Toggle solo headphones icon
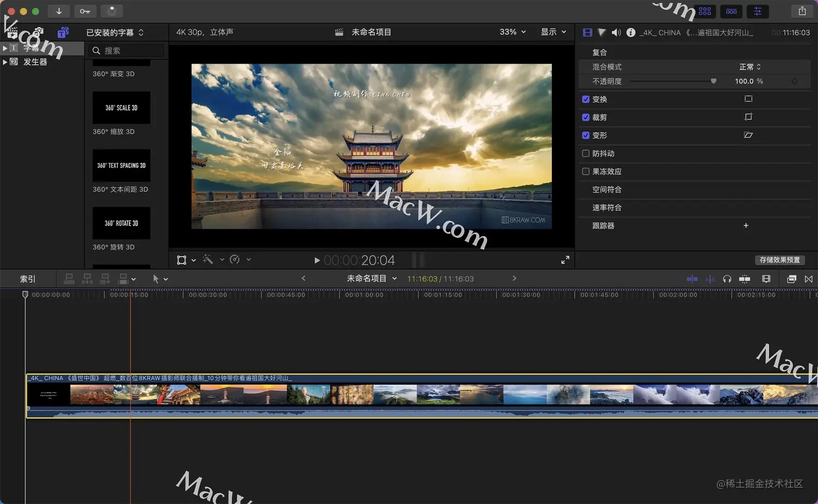This screenshot has height=504, width=818. click(727, 279)
